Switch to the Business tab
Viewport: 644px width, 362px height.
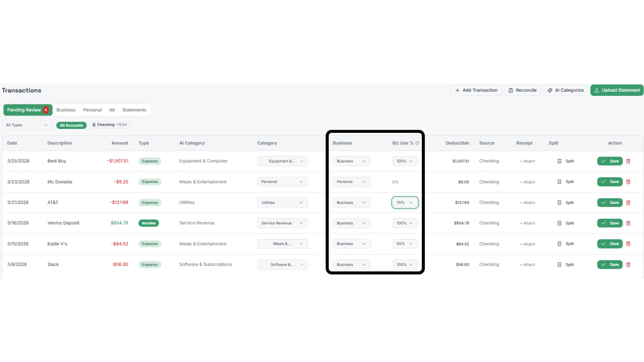coord(66,110)
